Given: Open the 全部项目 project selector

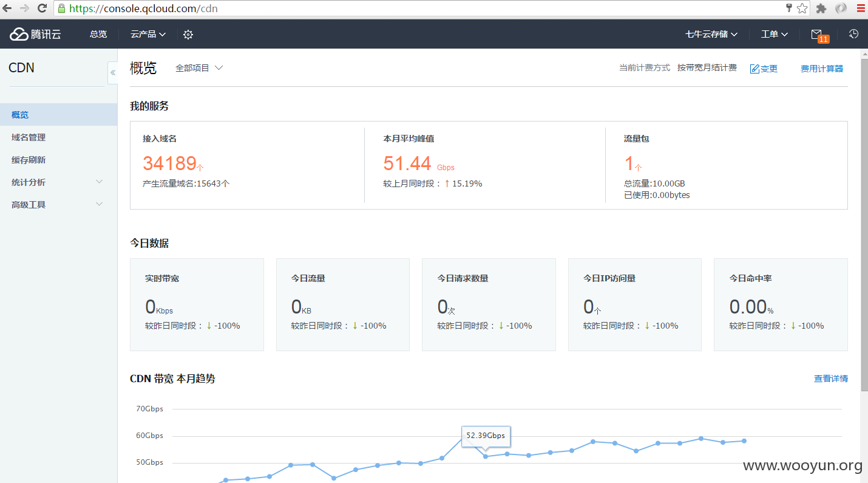Looking at the screenshot, I should pos(199,68).
